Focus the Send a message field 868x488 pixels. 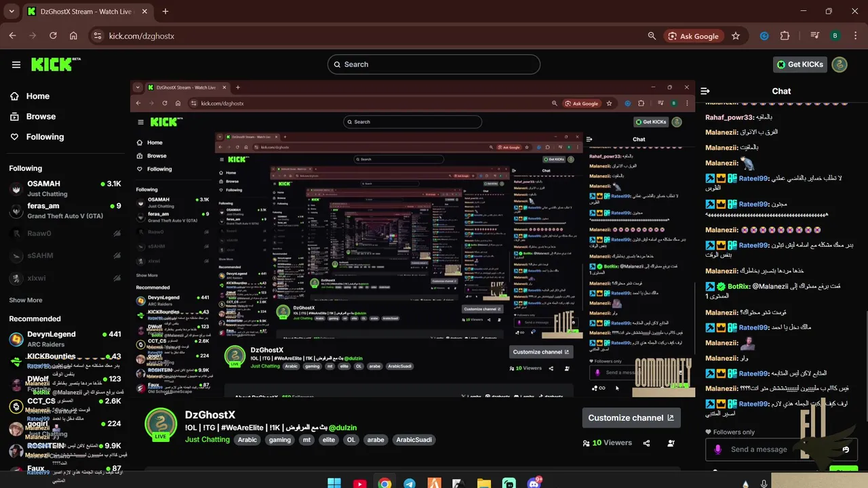(x=780, y=449)
